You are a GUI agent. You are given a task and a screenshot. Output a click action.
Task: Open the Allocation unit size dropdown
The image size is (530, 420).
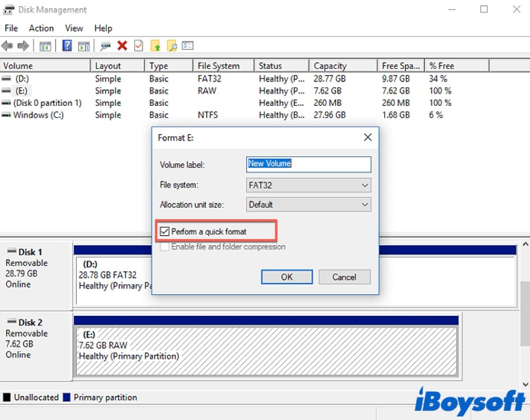(x=365, y=205)
